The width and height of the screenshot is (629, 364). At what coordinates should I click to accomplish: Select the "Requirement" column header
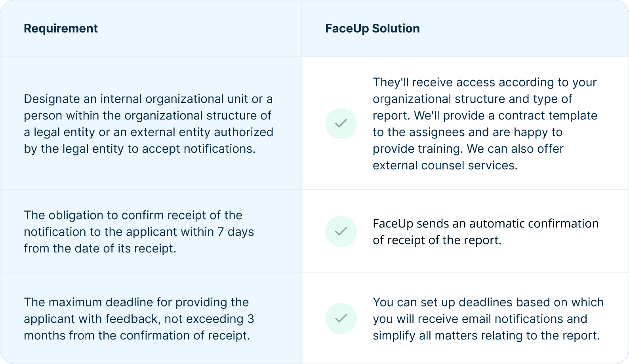[x=61, y=28]
